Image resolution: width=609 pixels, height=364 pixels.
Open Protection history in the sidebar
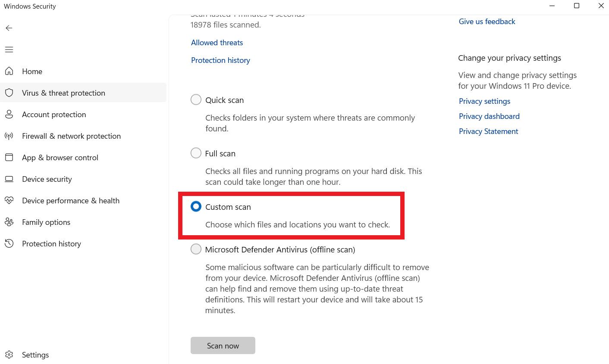[x=83, y=243]
